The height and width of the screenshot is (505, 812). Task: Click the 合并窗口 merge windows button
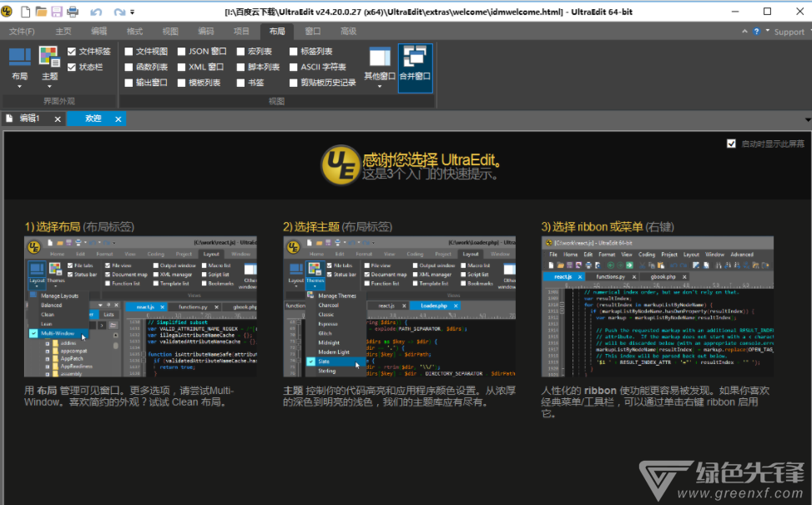pos(415,68)
